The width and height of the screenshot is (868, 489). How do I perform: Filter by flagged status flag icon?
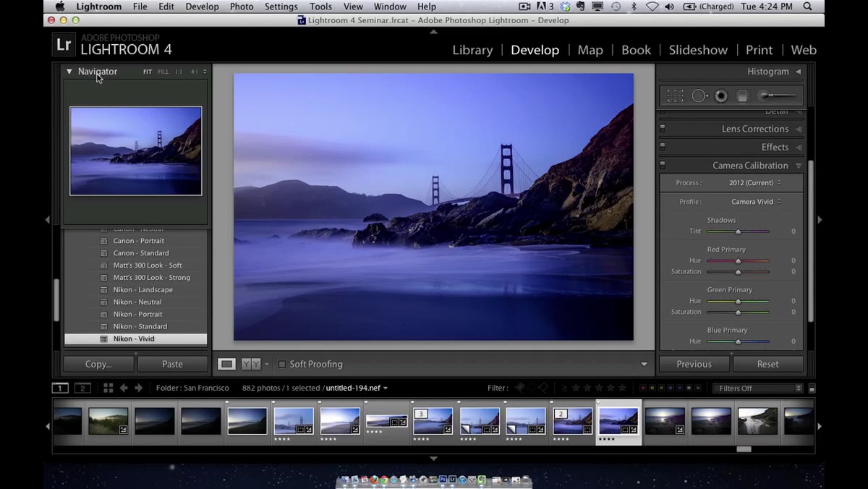[x=519, y=388]
